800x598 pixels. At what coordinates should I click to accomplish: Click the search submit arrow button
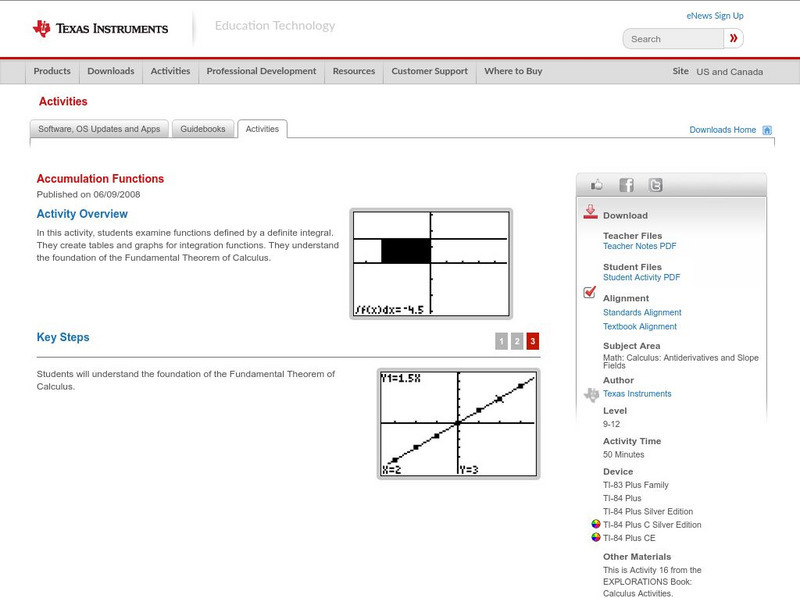click(x=734, y=38)
